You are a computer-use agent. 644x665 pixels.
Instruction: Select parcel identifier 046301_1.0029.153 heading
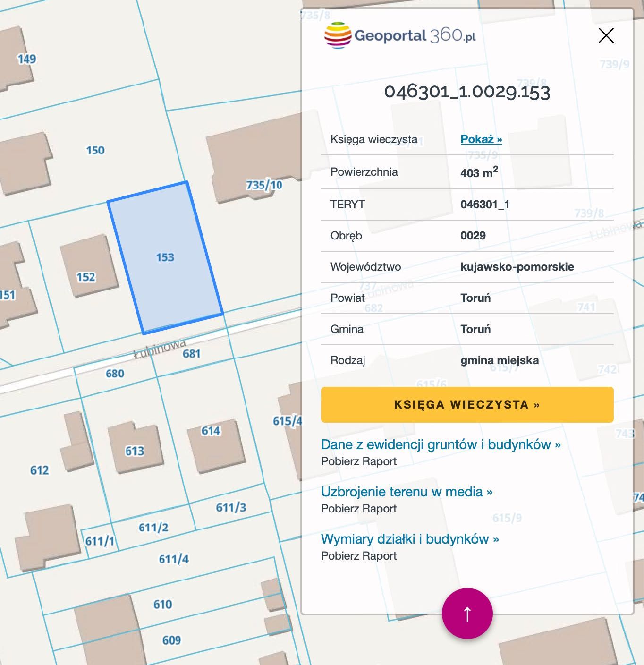coord(467,92)
